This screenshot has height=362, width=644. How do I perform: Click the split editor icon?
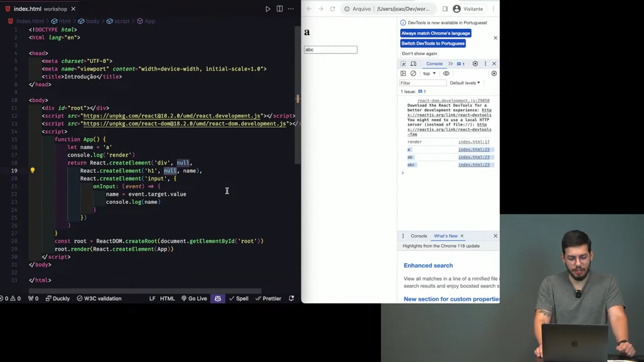279,9
